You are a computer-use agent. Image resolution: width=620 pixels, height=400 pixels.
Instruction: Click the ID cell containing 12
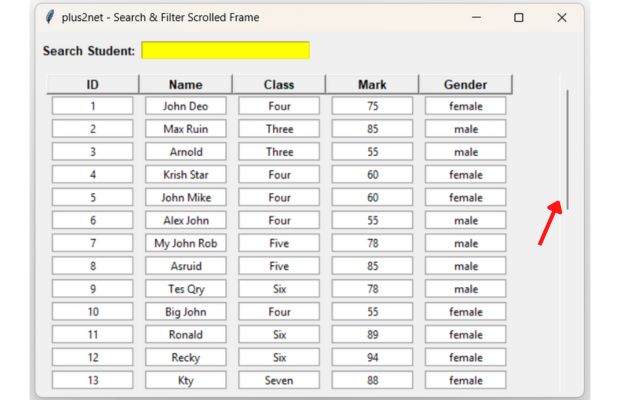click(x=93, y=357)
